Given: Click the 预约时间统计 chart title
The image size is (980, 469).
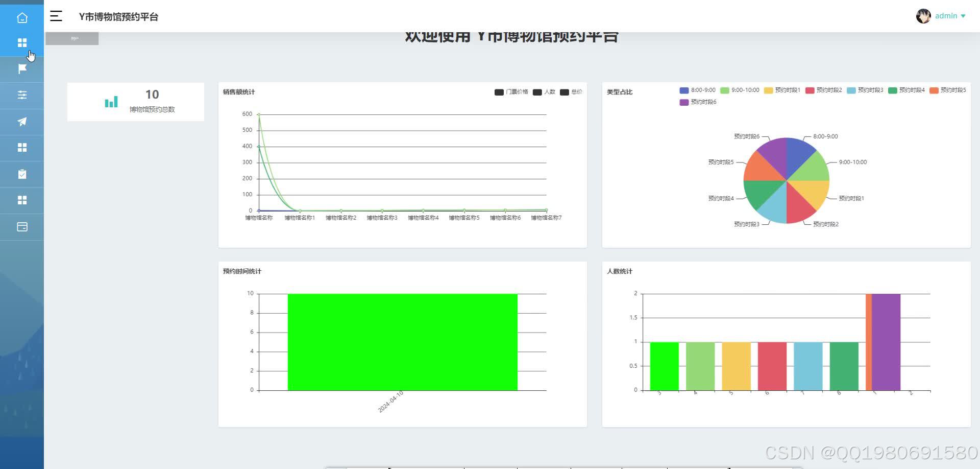Looking at the screenshot, I should coord(242,271).
